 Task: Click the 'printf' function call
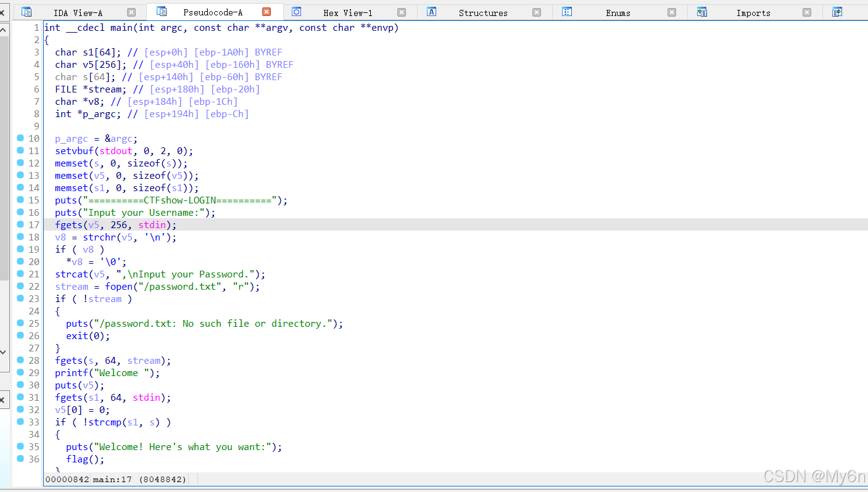pos(72,373)
